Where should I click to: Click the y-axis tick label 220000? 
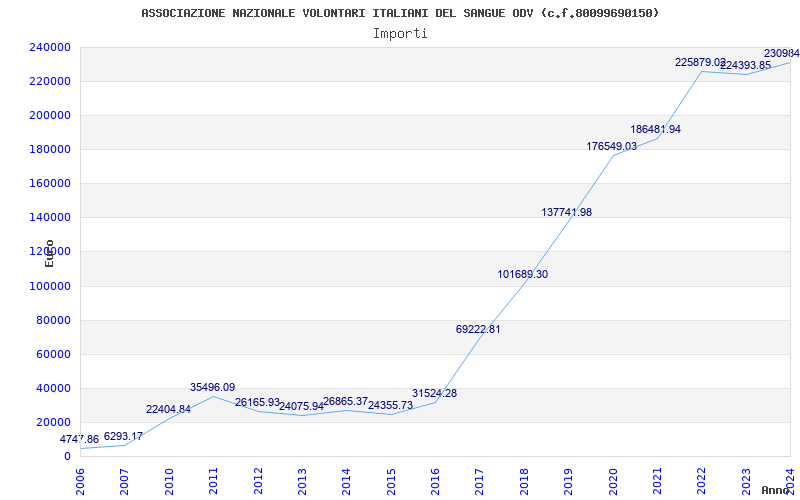click(49, 82)
